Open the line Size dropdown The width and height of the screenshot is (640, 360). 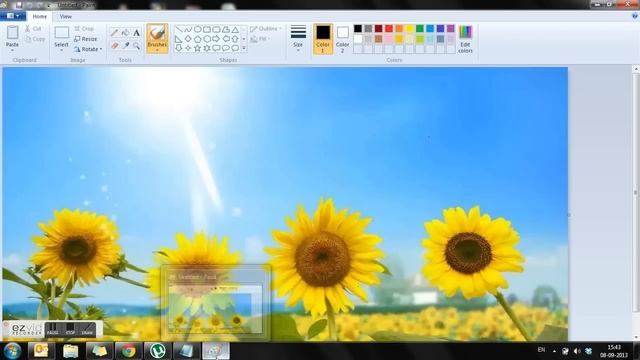298,38
